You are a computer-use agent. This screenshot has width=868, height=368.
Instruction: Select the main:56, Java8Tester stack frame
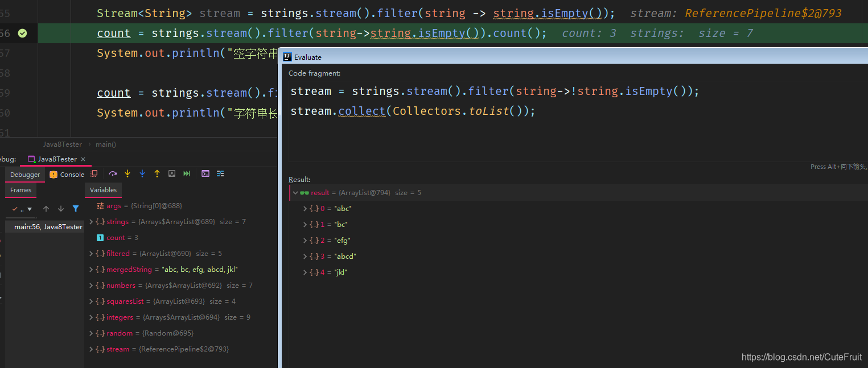45,226
